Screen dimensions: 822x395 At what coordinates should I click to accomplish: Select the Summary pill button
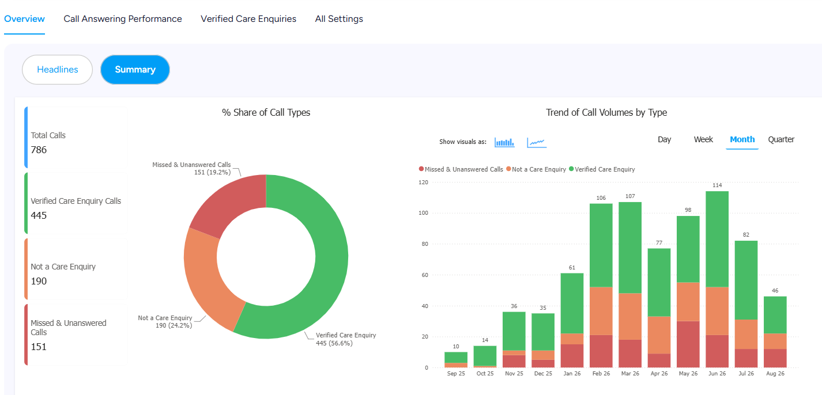[135, 70]
